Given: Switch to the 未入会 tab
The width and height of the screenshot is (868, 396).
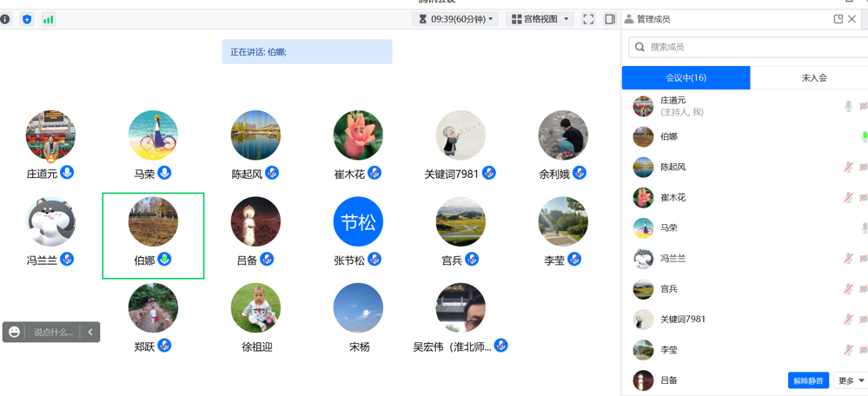Looking at the screenshot, I should (814, 78).
